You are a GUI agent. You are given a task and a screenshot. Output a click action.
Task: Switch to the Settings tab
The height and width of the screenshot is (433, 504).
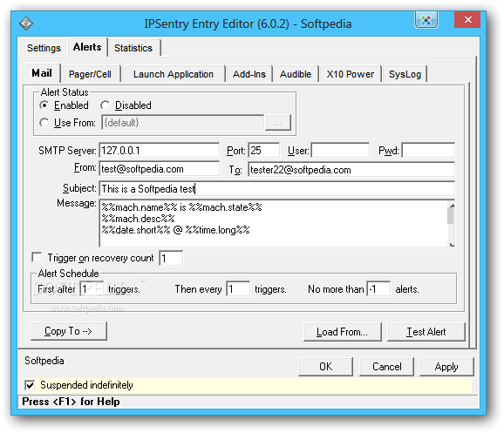click(x=44, y=48)
